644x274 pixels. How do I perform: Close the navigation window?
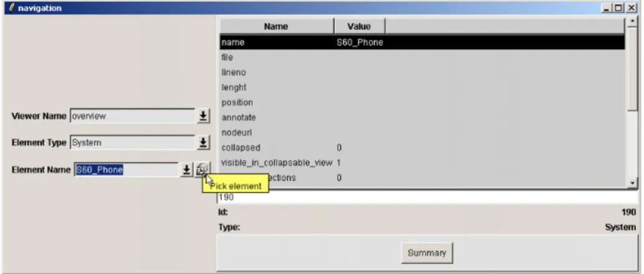click(x=631, y=8)
